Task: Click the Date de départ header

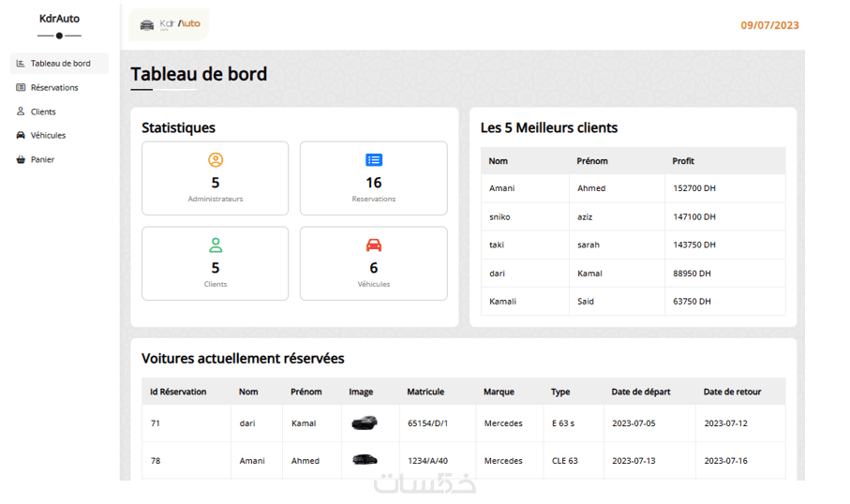Action: click(641, 392)
